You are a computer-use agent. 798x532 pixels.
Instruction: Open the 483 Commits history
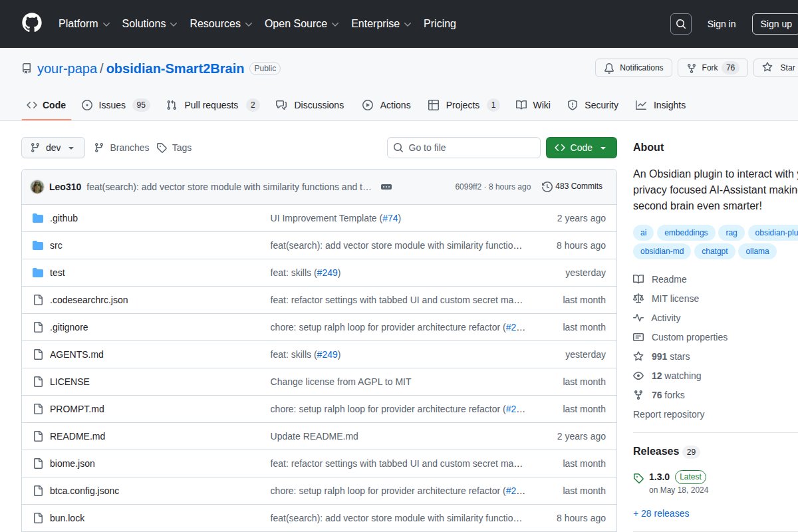(572, 186)
